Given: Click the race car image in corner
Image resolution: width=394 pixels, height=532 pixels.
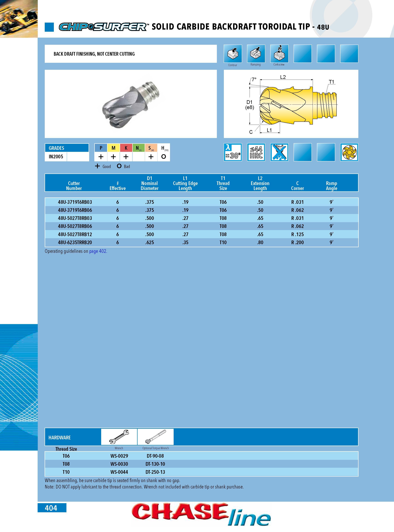Looking at the screenshot, I should [19, 19].
